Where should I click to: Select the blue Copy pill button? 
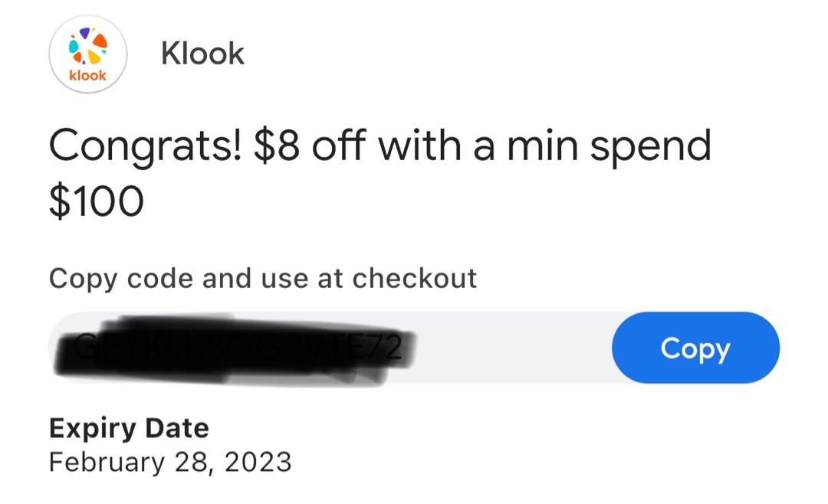(x=695, y=348)
